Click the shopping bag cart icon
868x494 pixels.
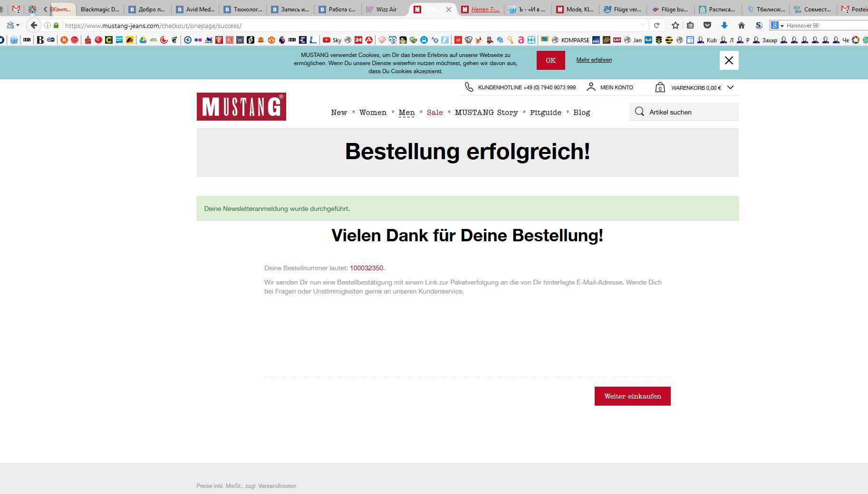tap(660, 87)
